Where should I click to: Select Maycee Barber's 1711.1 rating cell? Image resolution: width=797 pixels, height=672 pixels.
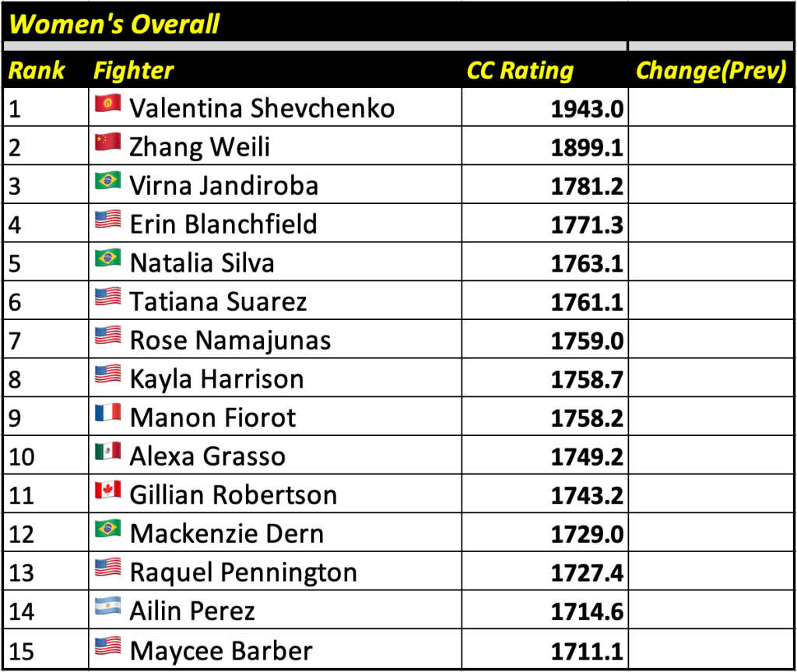pyautogui.click(x=587, y=650)
